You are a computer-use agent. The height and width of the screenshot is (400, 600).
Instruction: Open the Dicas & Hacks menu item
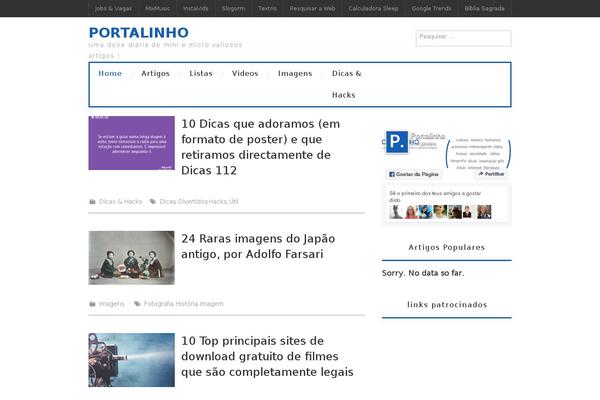[x=347, y=84]
